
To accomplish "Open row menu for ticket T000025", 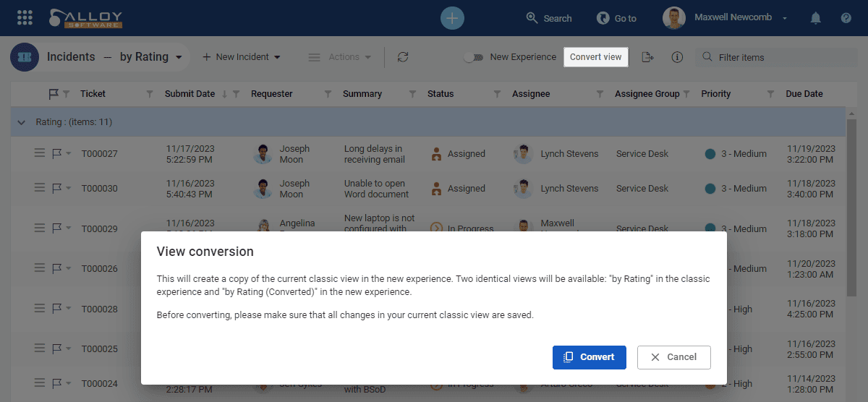I will click(x=40, y=348).
